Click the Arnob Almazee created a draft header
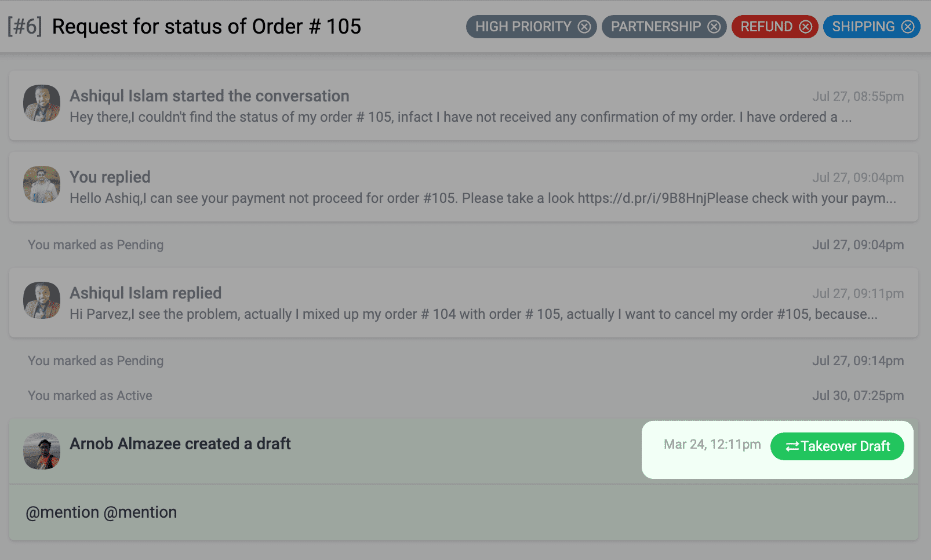 [x=180, y=444]
